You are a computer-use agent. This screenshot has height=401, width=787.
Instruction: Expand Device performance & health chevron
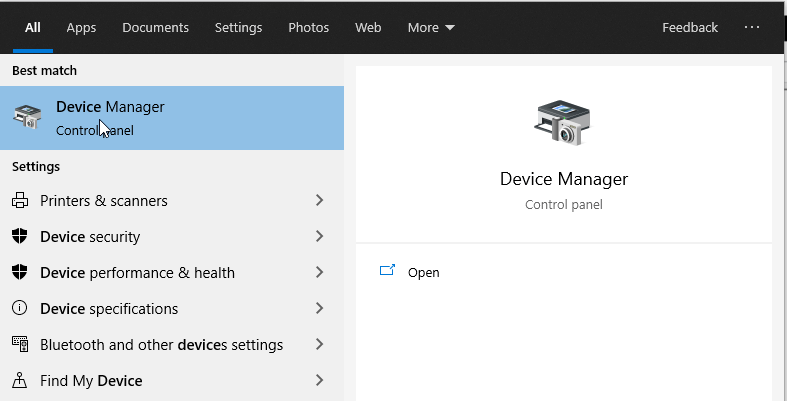point(320,273)
